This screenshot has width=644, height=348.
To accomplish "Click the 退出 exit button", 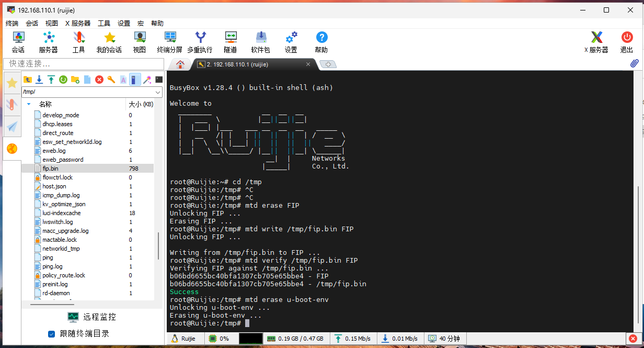I will coord(627,42).
